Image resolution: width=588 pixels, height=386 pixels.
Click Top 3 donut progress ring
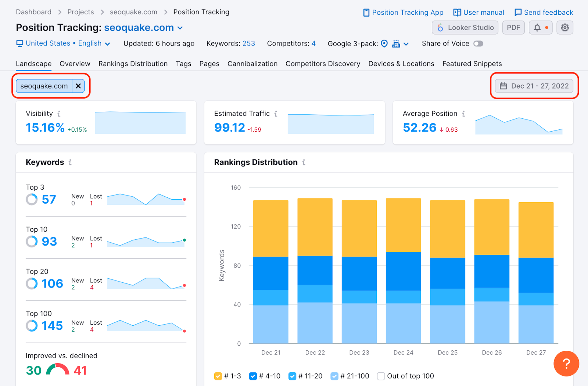coord(32,200)
